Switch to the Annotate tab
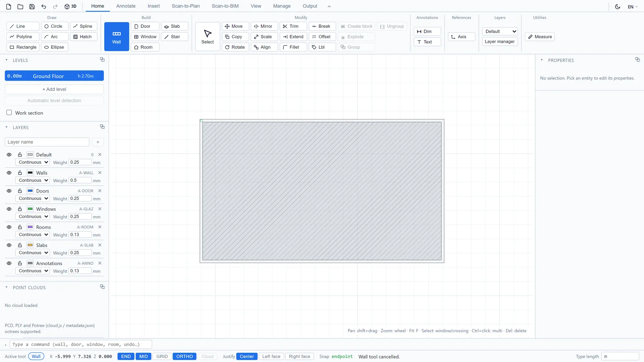Screen dimensions: 644x362 tap(126, 6)
